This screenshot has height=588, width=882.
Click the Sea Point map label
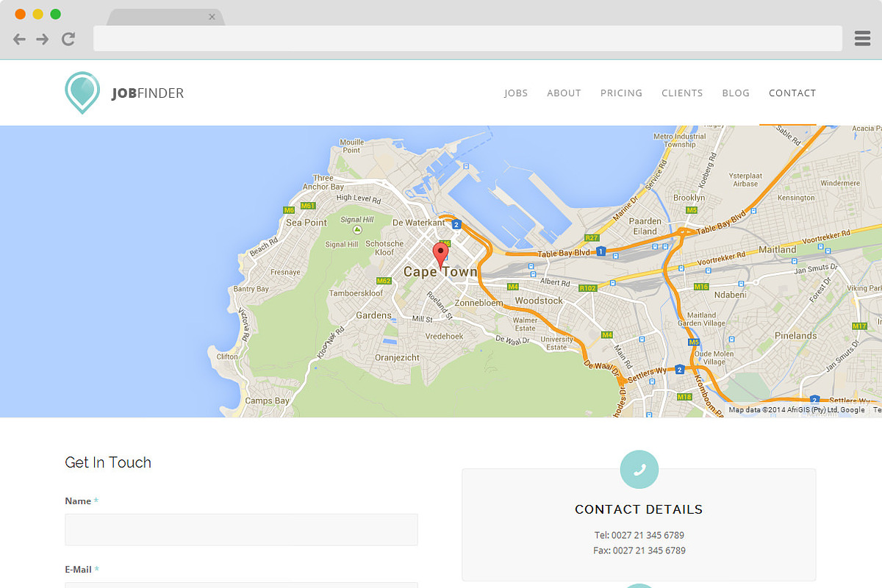click(306, 223)
